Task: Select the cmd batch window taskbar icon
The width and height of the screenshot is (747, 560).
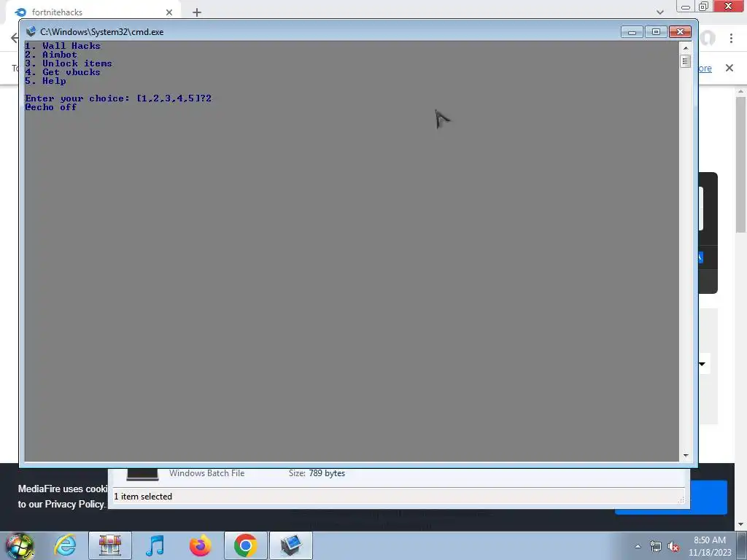Action: tap(290, 545)
